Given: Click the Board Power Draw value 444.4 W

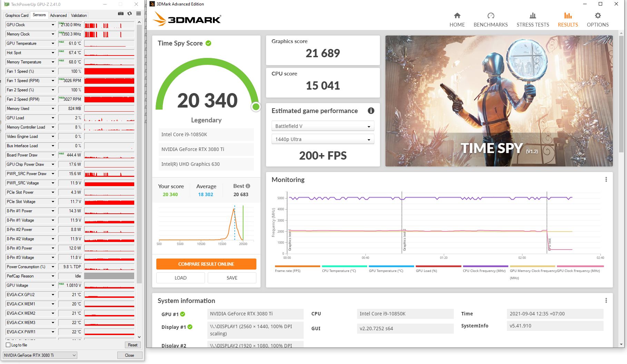Looking at the screenshot, I should click(x=74, y=155).
